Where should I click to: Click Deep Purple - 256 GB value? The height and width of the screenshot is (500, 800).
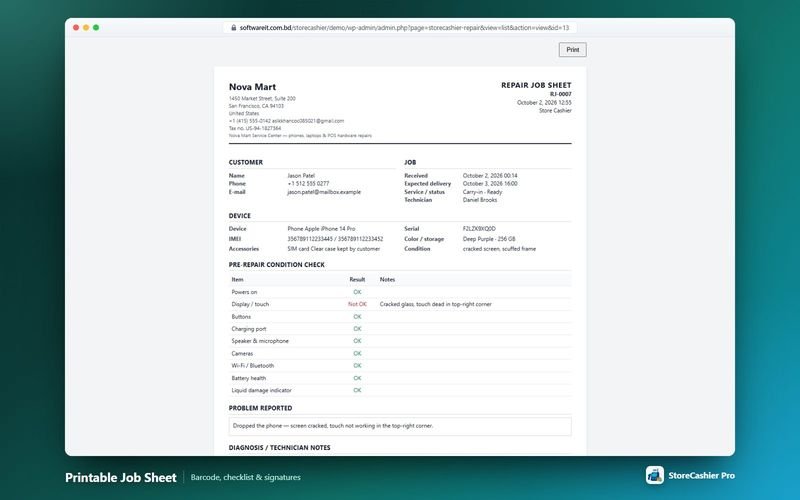click(489, 239)
